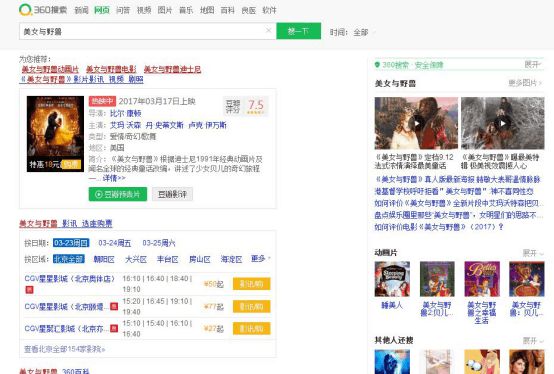Click the green 搜一下 search button
Viewport: 554px width, 374px height.
tap(299, 31)
